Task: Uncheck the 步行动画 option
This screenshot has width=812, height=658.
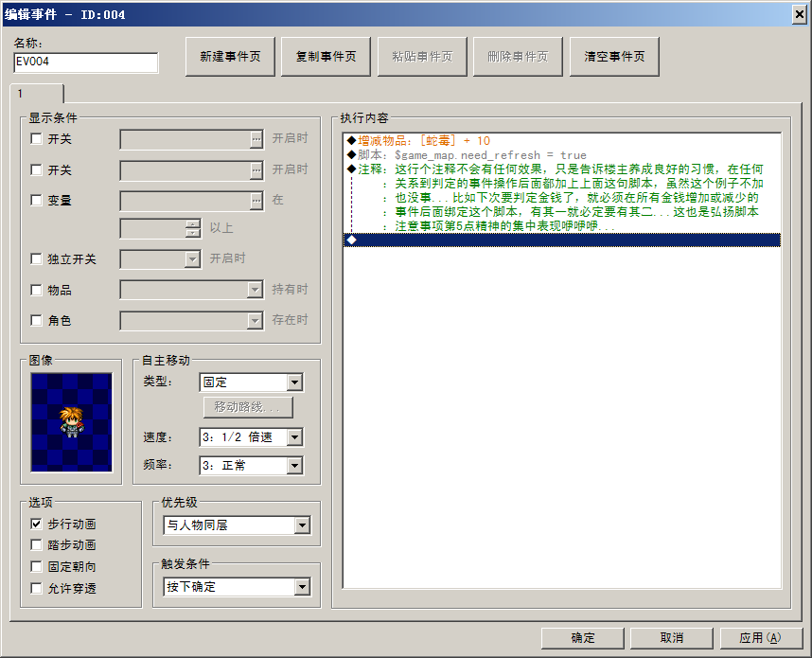Action: pos(36,524)
